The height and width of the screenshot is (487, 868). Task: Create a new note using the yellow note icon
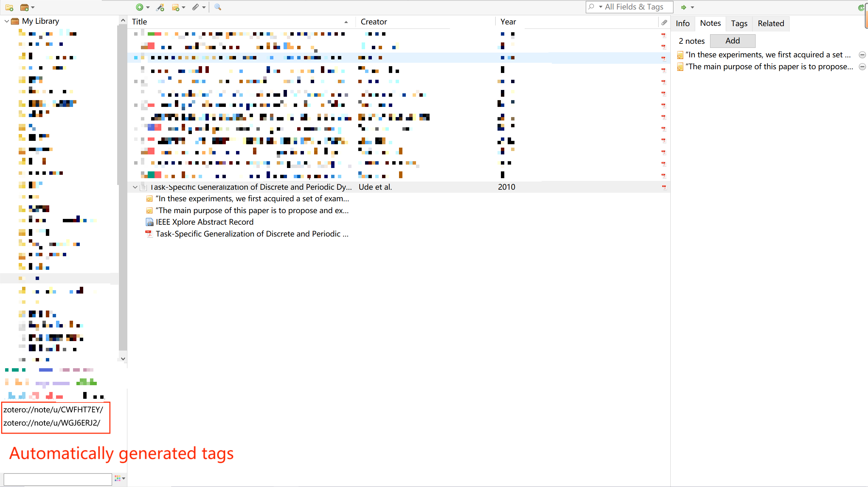coord(176,7)
